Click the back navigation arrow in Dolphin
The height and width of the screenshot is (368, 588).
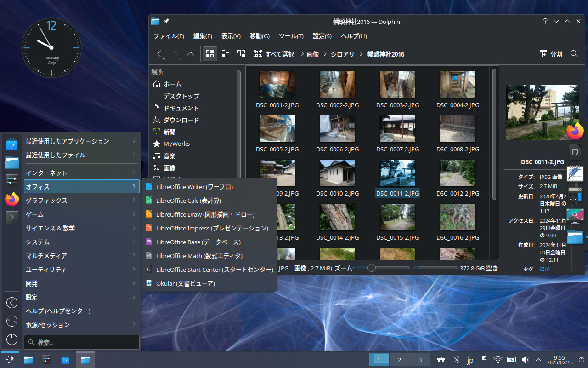click(x=159, y=54)
